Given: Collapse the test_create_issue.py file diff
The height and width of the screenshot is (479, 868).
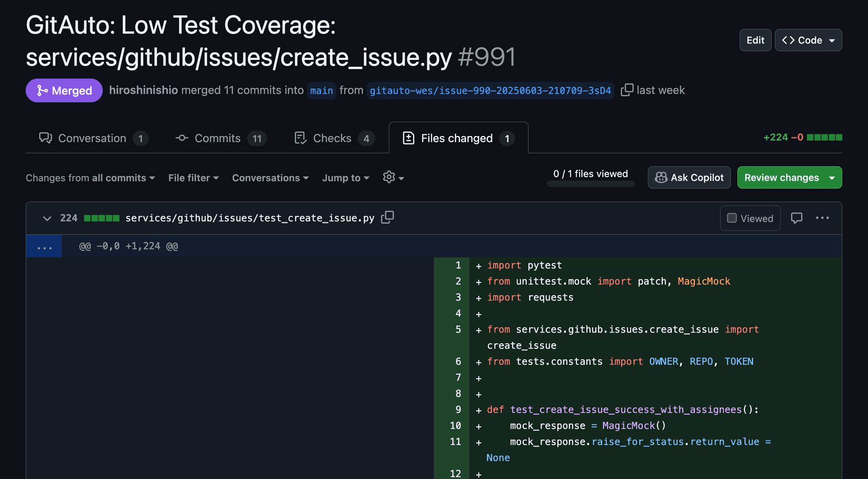Looking at the screenshot, I should click(x=47, y=218).
